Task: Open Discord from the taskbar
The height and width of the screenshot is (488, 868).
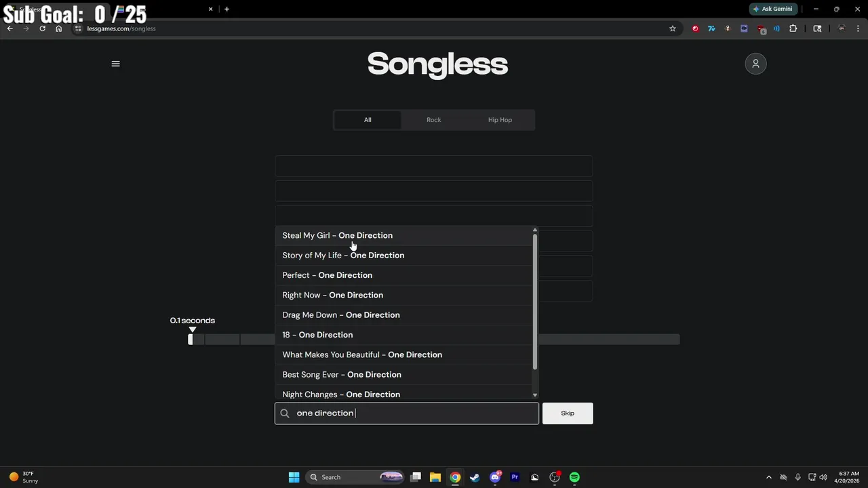Action: (x=495, y=477)
